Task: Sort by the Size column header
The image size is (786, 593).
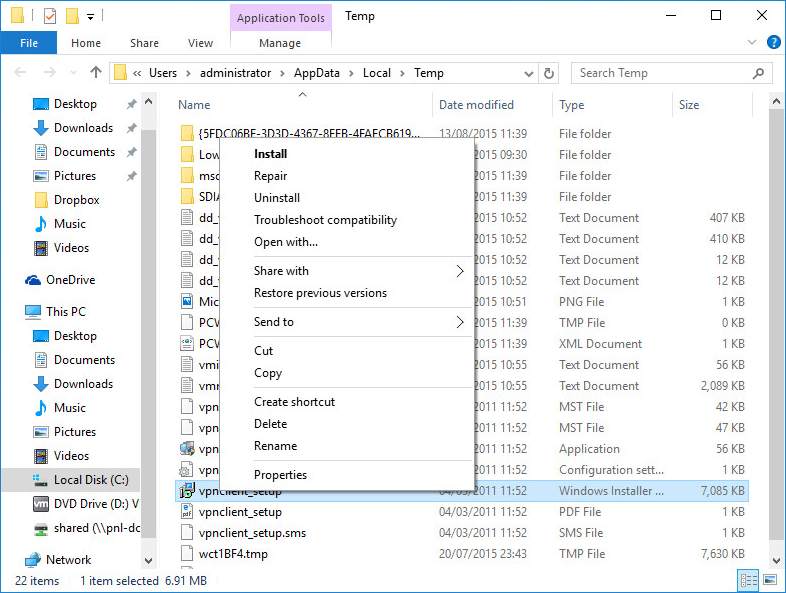Action: (x=689, y=105)
